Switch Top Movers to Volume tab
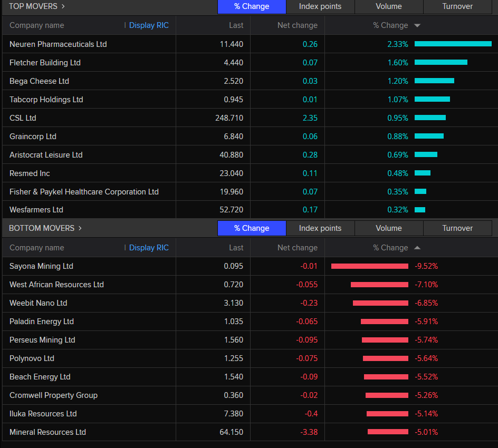This screenshot has width=498, height=448. tap(389, 7)
